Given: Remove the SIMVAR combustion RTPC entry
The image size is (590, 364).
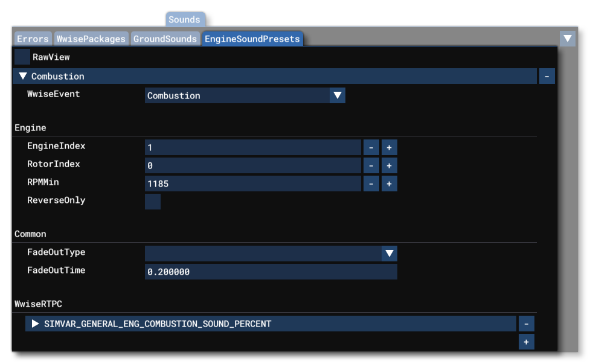Looking at the screenshot, I should click(x=525, y=324).
